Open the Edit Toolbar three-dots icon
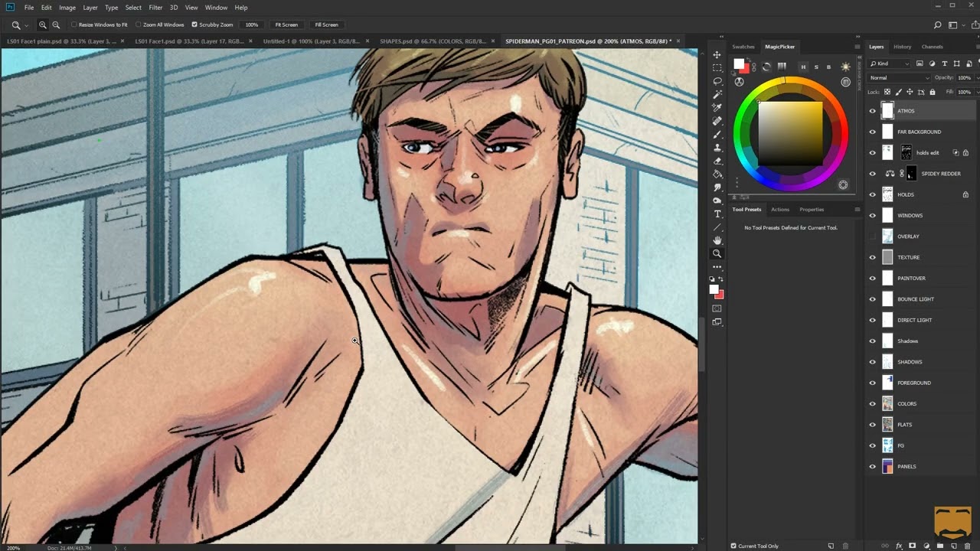Image resolution: width=980 pixels, height=551 pixels. [717, 267]
